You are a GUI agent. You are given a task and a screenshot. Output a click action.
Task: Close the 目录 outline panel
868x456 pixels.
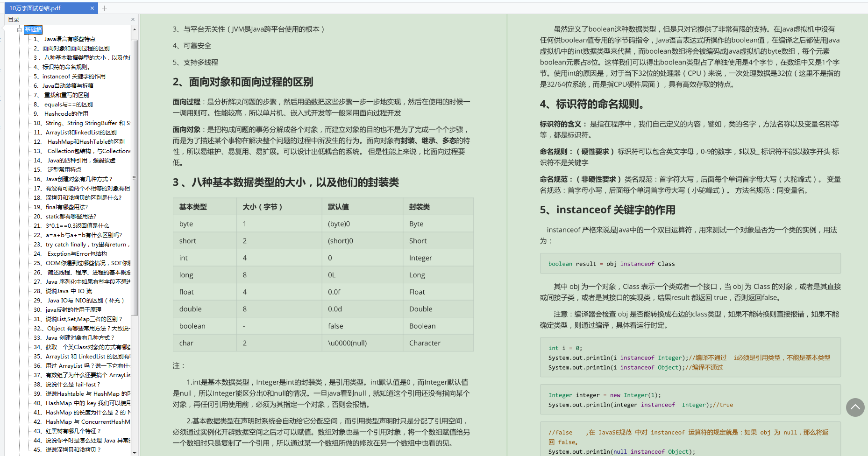133,19
